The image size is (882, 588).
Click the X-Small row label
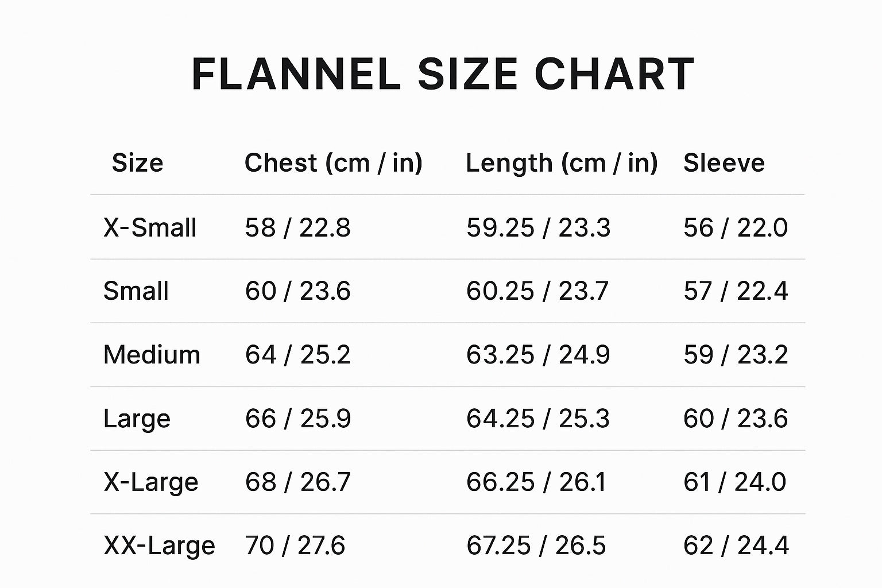150,228
